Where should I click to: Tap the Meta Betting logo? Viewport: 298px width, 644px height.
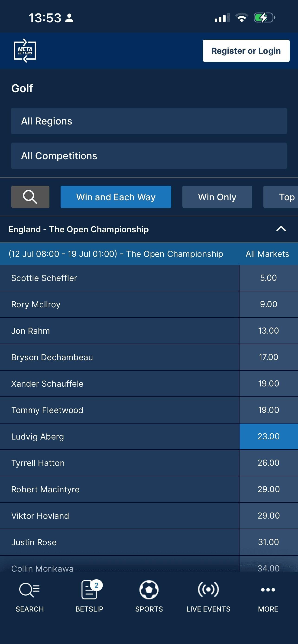coord(25,51)
